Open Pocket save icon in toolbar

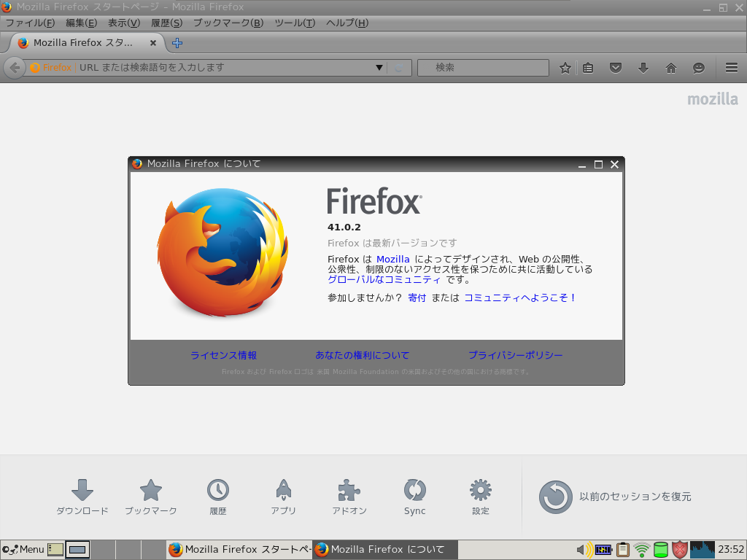pyautogui.click(x=616, y=68)
